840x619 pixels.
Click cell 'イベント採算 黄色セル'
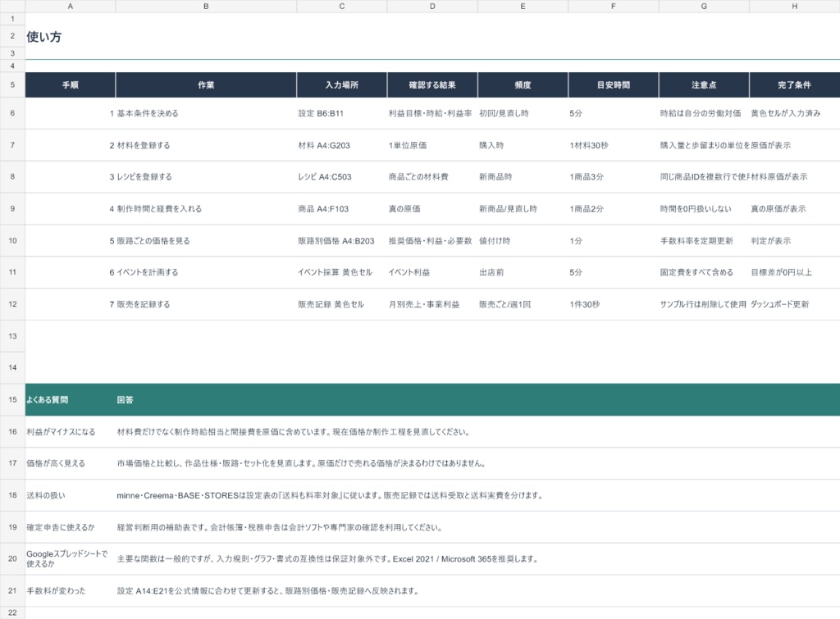click(x=342, y=272)
